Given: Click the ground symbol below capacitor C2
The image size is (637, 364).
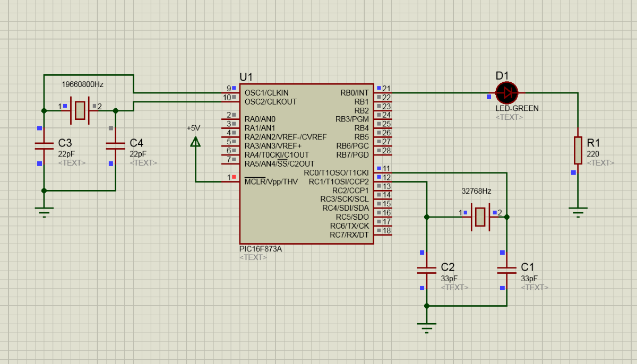Looking at the screenshot, I should (427, 327).
